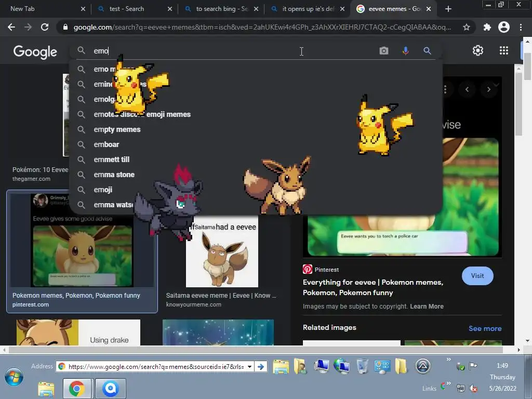Open the Computer toolbar icon
This screenshot has height=399, width=532.
(321, 366)
